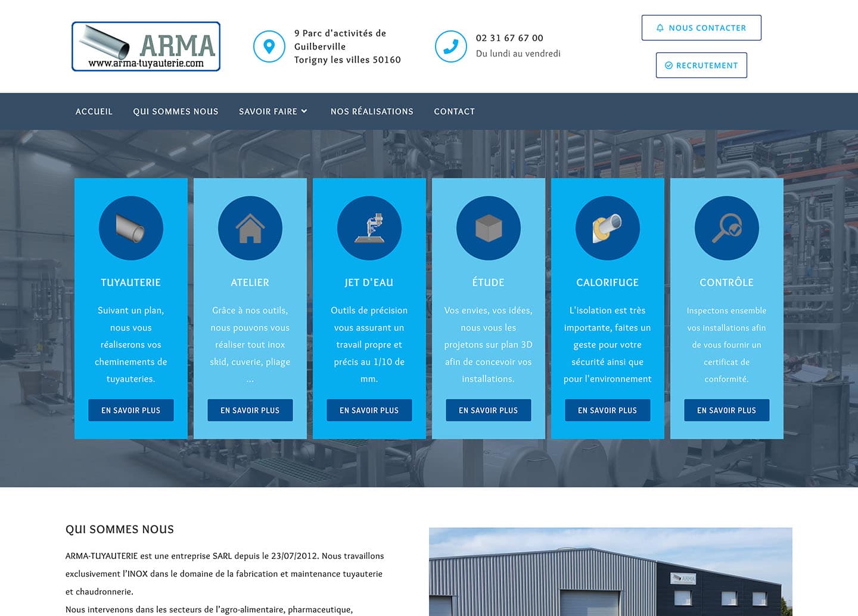Select the Atelier house icon
Screen dimensions: 858x616
pos(250,228)
